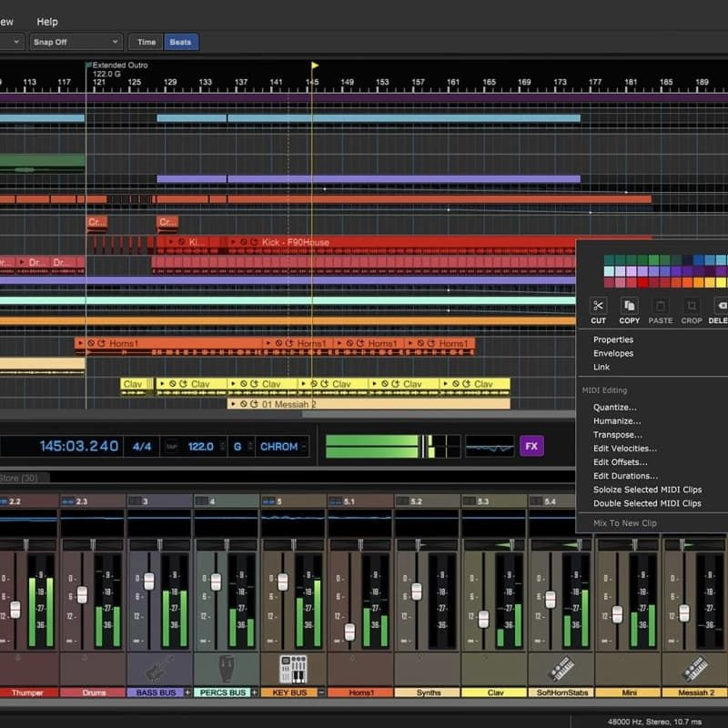Click Edit Velocities... menu entry
This screenshot has width=728, height=728.
624,449
